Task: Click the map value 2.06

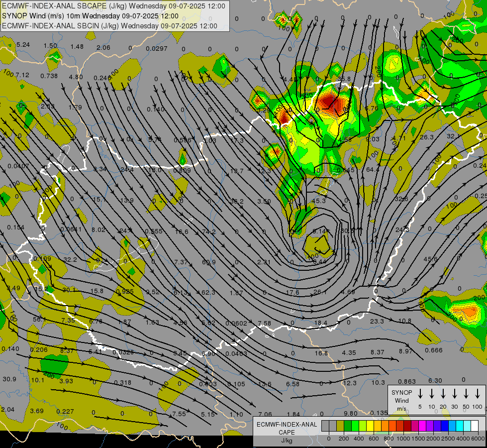Action: (x=103, y=47)
